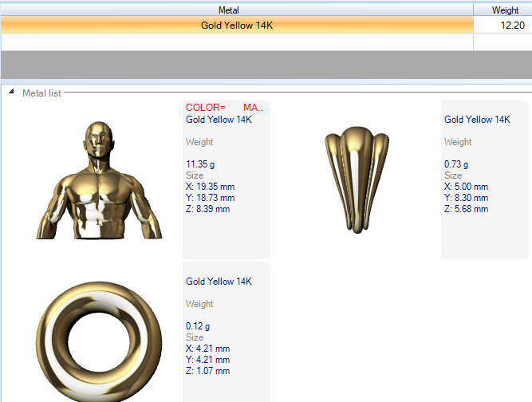Click the Z: 1.07 mm size value
This screenshot has width=532, height=402.
pyautogui.click(x=207, y=371)
